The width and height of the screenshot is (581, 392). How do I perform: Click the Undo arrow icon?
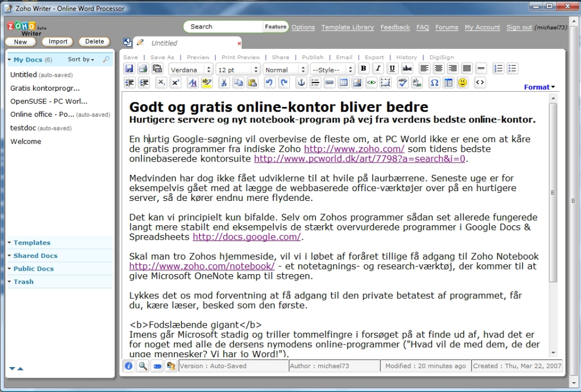click(269, 83)
